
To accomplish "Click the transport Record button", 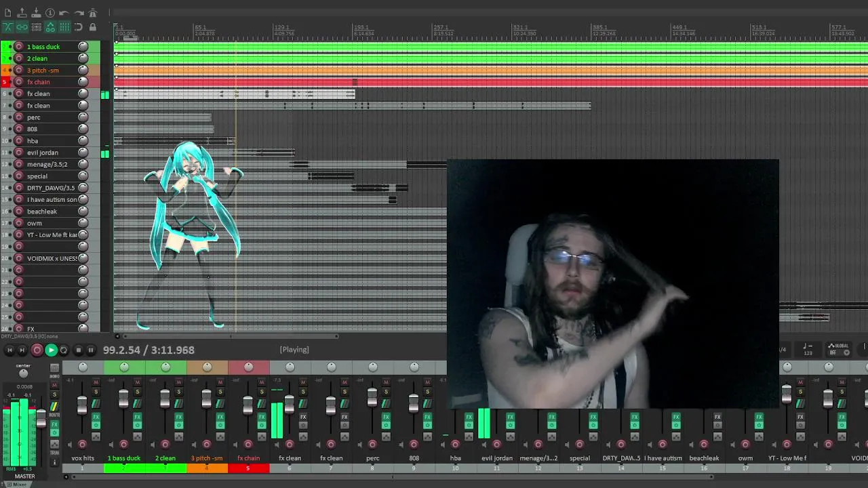I will (37, 350).
